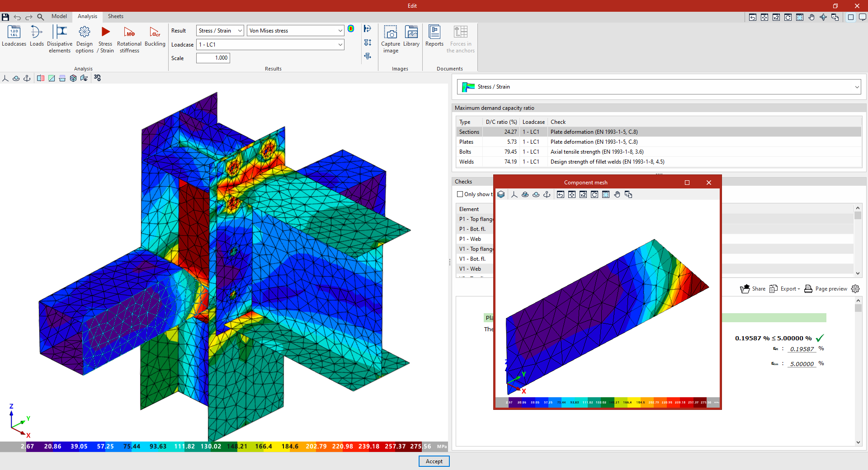Click the magnifier search icon
This screenshot has height=470, width=868.
(41, 17)
